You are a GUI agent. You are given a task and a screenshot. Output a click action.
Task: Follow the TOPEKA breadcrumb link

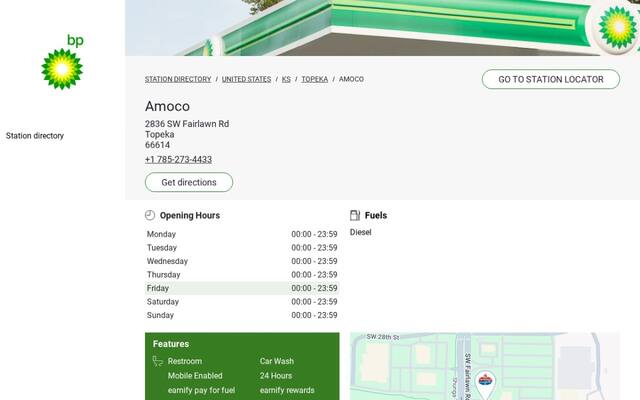[315, 79]
